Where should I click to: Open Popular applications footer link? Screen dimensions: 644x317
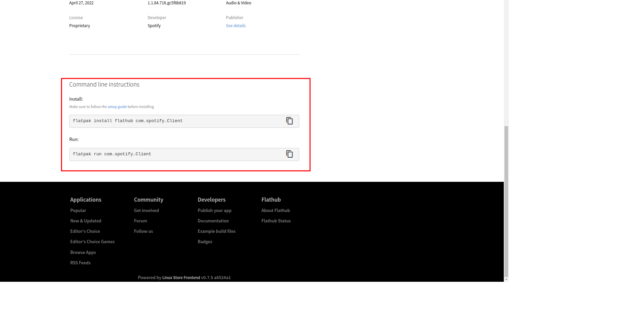pyautogui.click(x=78, y=210)
